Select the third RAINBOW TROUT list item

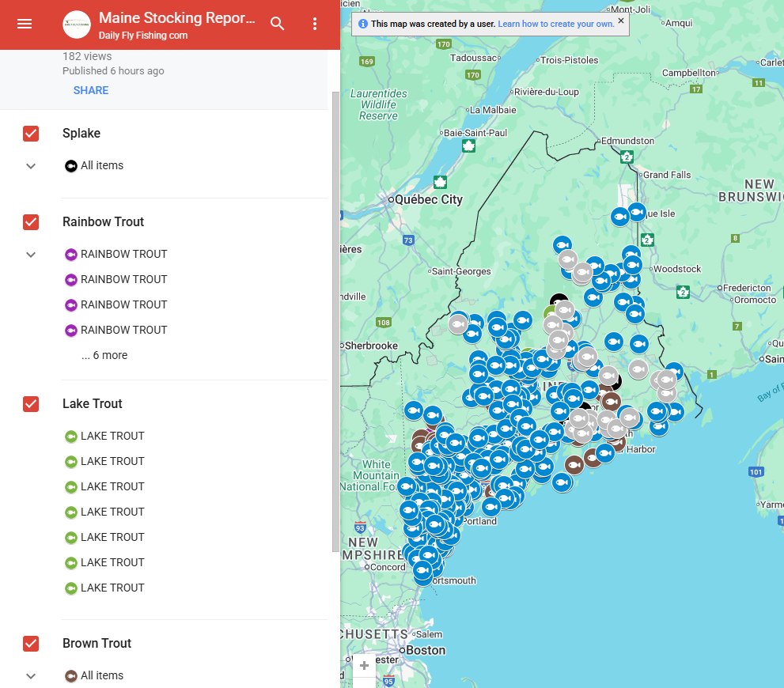tap(116, 304)
